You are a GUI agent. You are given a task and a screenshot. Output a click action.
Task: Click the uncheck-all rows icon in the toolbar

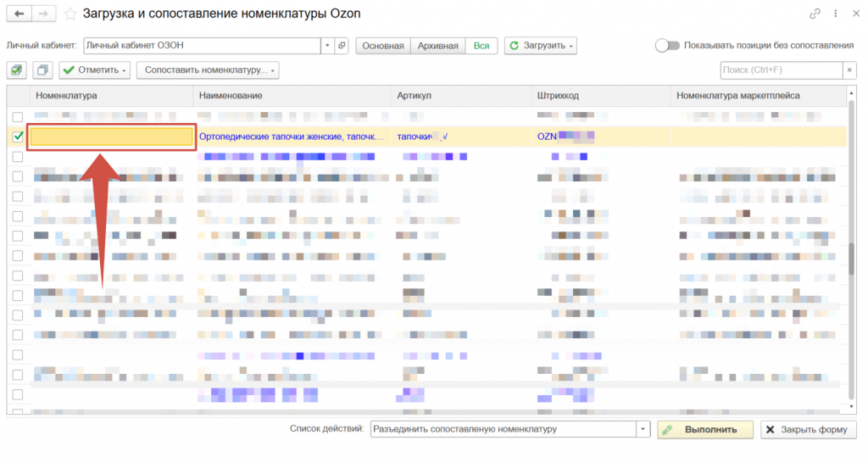pyautogui.click(x=43, y=70)
